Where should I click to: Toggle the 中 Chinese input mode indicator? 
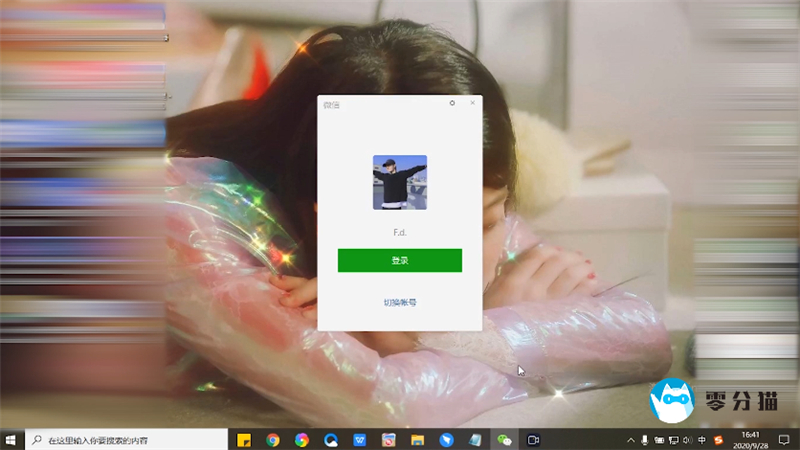(x=702, y=440)
